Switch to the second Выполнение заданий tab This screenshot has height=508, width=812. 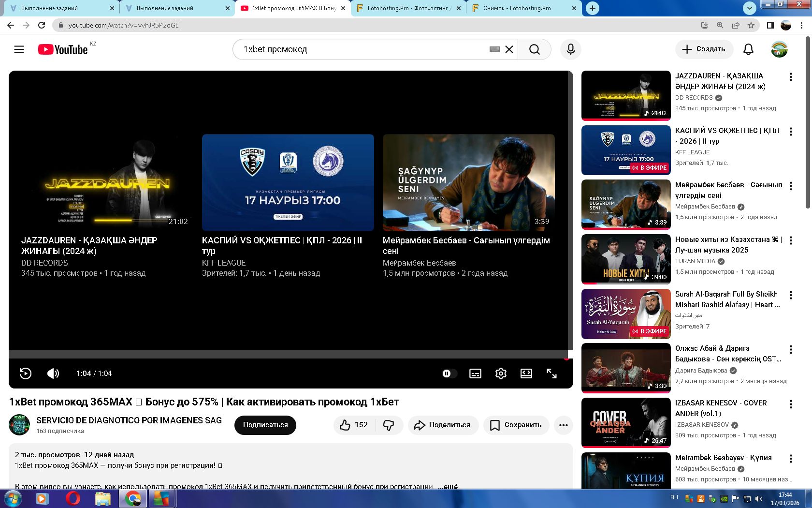point(176,8)
